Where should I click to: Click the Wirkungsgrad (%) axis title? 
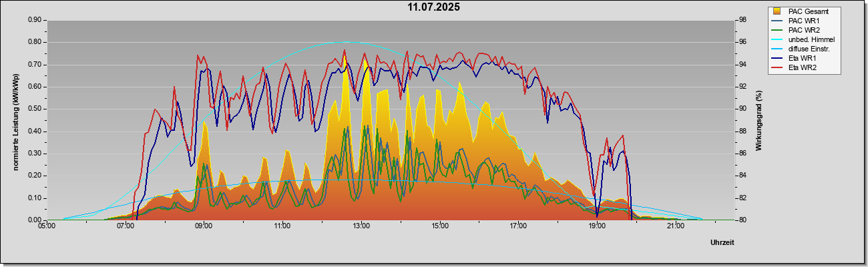coord(760,120)
